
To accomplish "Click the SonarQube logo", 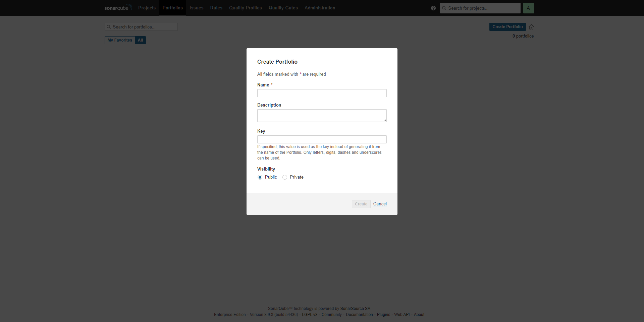I will click(118, 8).
